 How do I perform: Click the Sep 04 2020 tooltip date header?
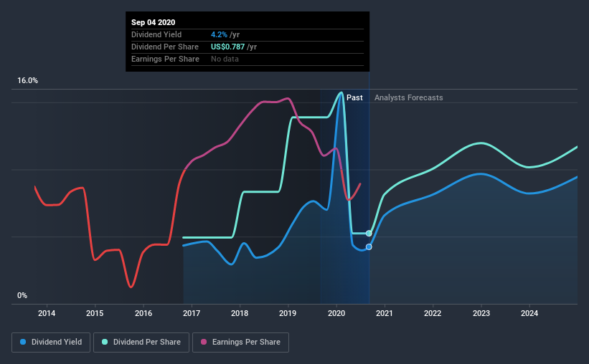pyautogui.click(x=154, y=22)
